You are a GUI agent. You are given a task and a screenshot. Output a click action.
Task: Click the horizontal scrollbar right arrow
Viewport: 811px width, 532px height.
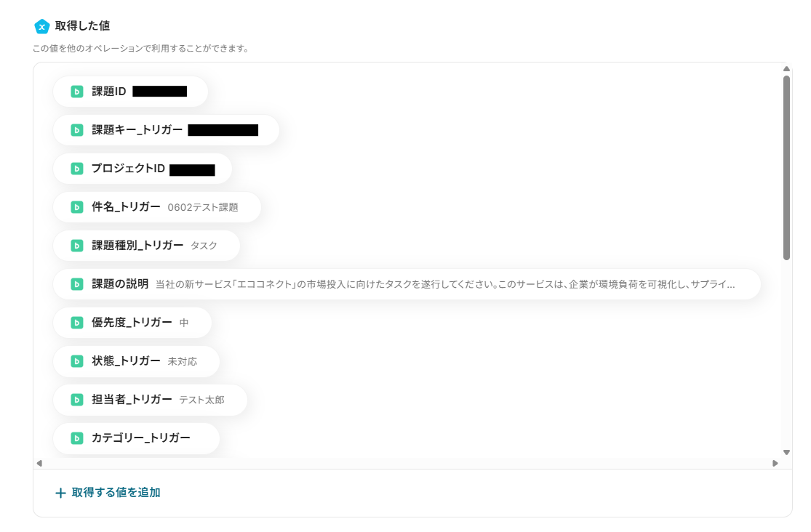tap(775, 463)
